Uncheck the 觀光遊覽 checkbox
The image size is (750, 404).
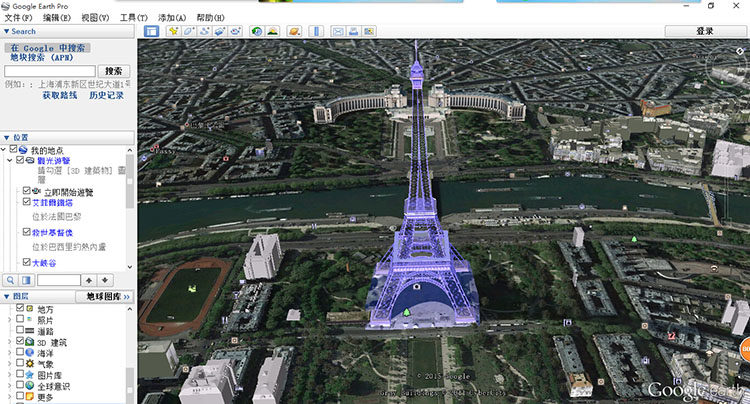click(x=20, y=160)
